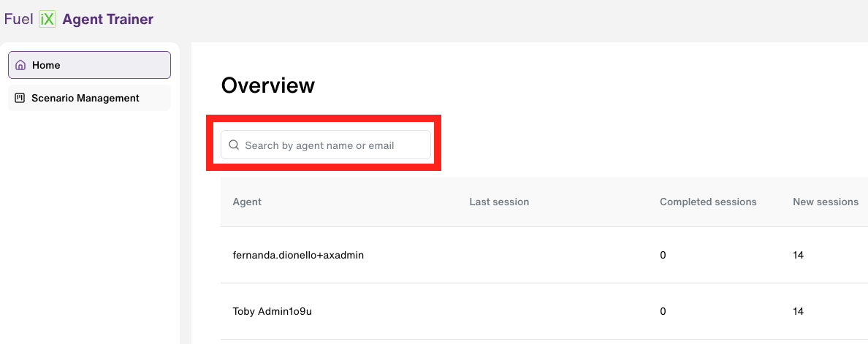Click the Agent Trainer title text

[108, 20]
